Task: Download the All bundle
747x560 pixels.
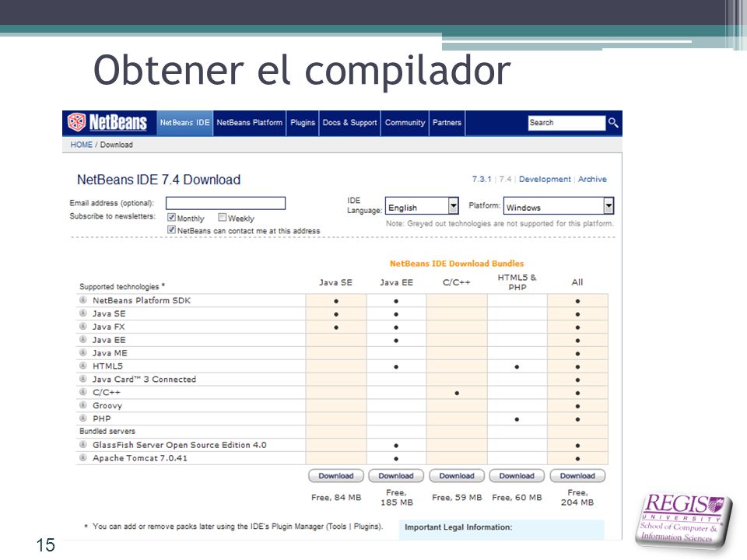Action: (x=577, y=476)
